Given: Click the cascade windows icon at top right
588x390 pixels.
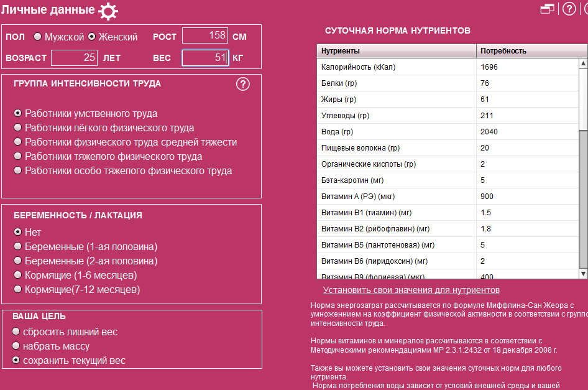Looking at the screenshot, I should coord(548,9).
